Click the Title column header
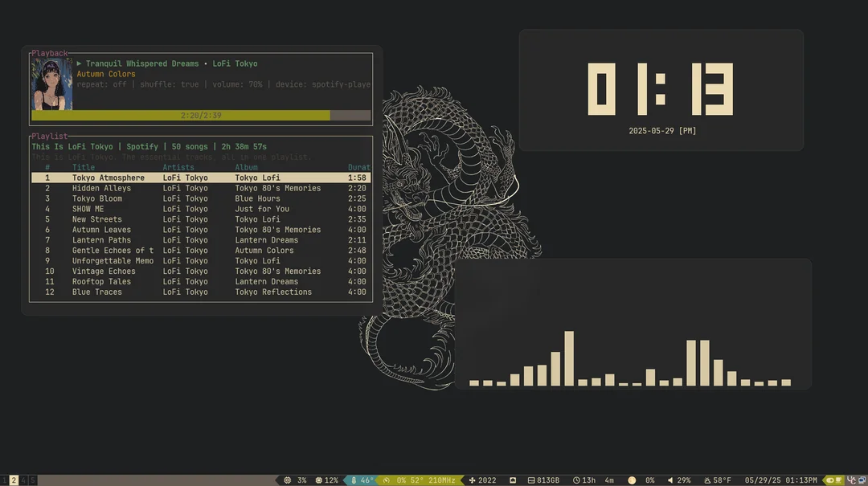Viewport: 868px width, 486px height. pos(84,167)
